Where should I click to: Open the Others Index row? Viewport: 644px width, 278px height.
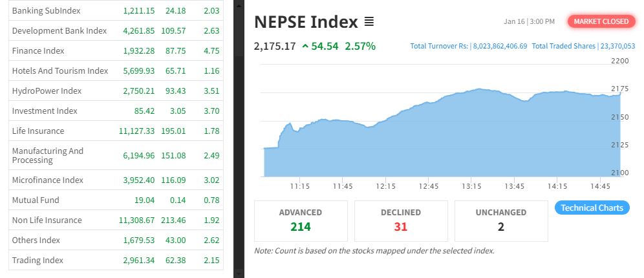[36, 240]
